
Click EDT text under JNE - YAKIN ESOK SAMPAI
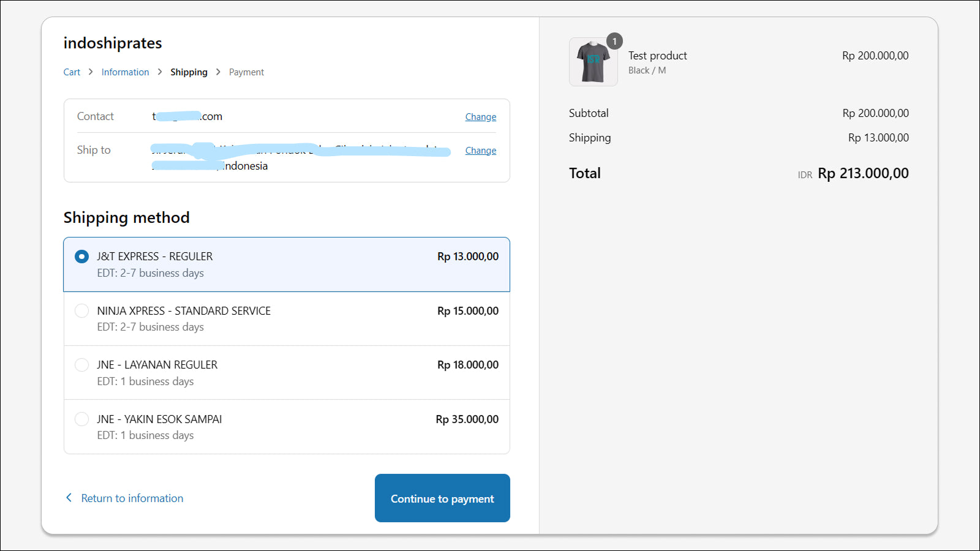click(x=145, y=435)
